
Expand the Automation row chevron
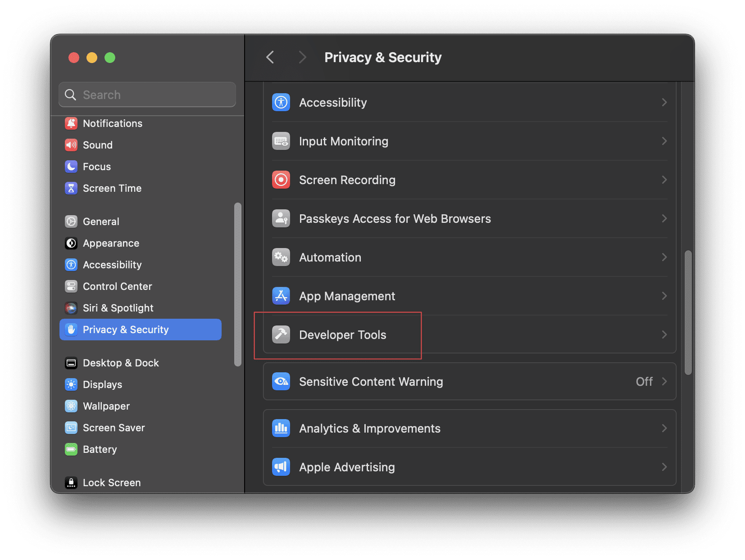[x=664, y=257]
